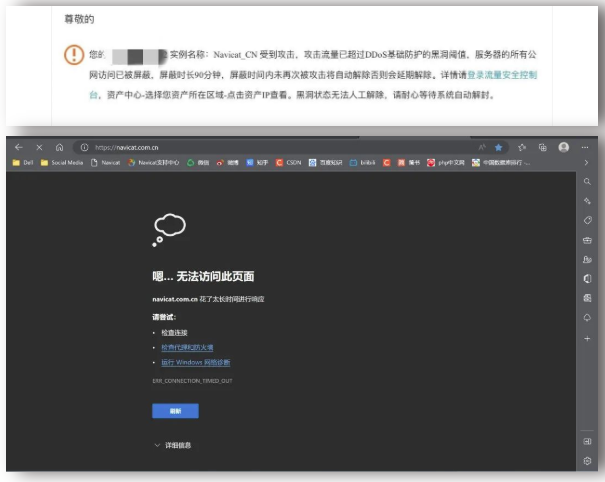Click the C icon bookmark before 简书
The image size is (605, 482).
(386, 163)
